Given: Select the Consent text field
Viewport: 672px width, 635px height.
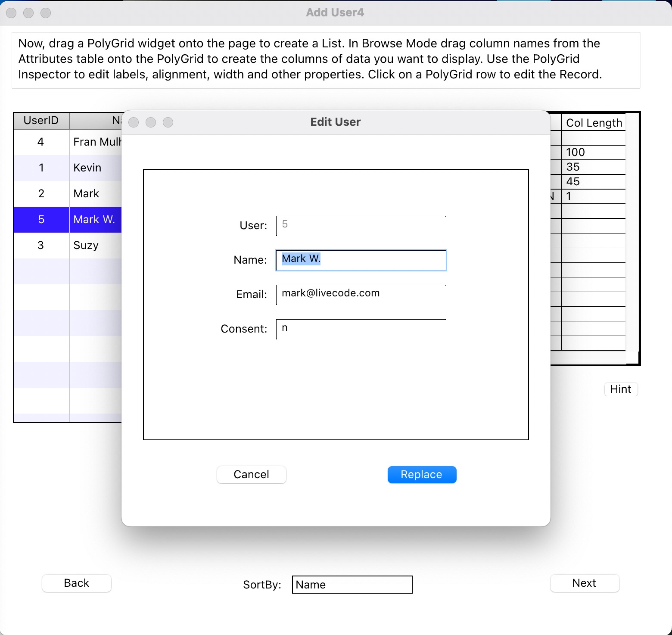Looking at the screenshot, I should click(361, 329).
